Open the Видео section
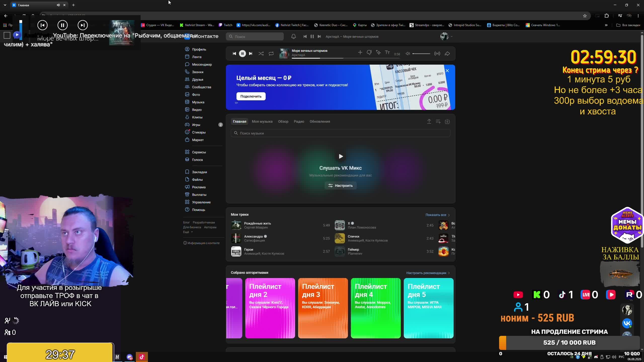The width and height of the screenshot is (644, 362). tap(197, 110)
